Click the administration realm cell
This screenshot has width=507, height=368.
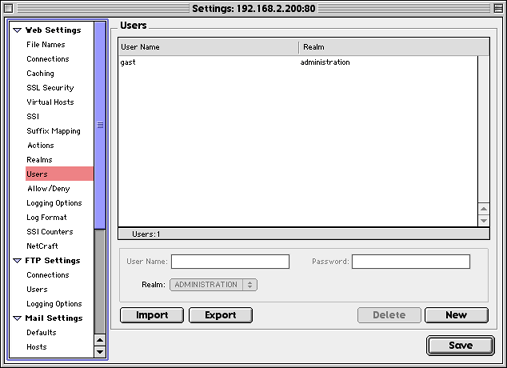coord(325,62)
